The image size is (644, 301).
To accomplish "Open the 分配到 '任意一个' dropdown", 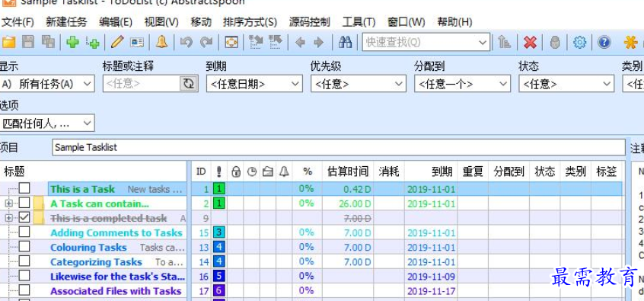I will point(463,84).
